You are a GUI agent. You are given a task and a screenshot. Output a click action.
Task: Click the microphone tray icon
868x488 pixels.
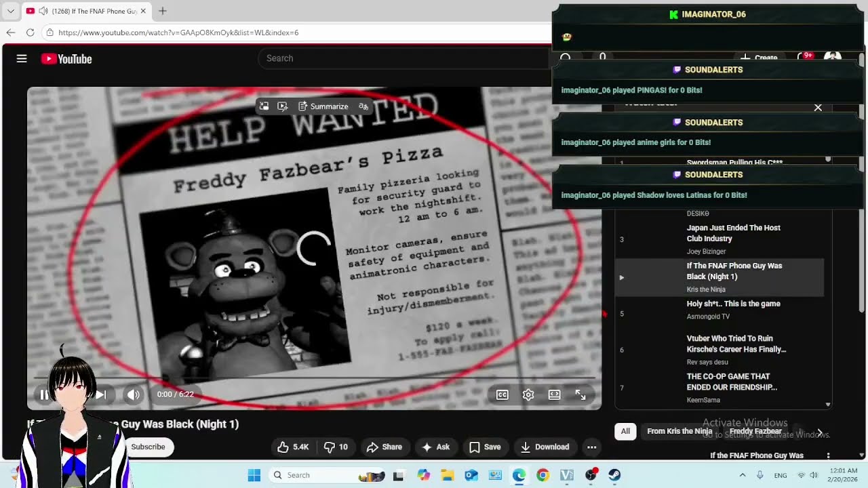[760, 475]
